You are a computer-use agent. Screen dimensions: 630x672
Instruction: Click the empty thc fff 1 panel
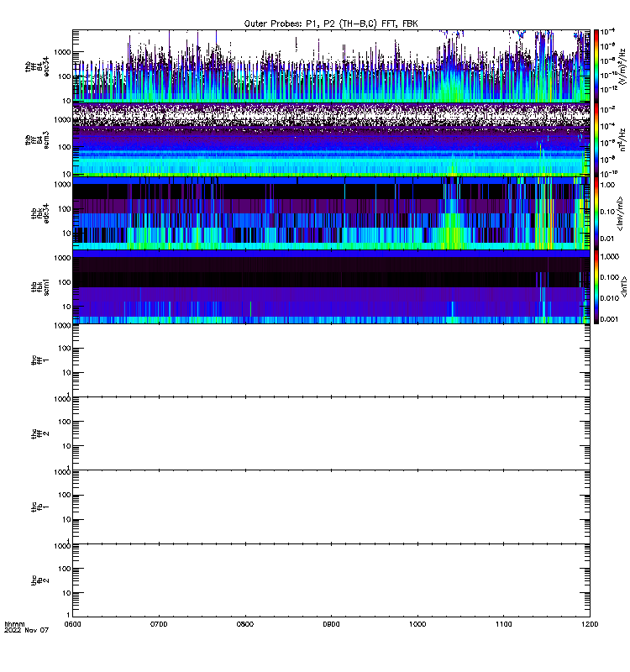click(x=331, y=360)
